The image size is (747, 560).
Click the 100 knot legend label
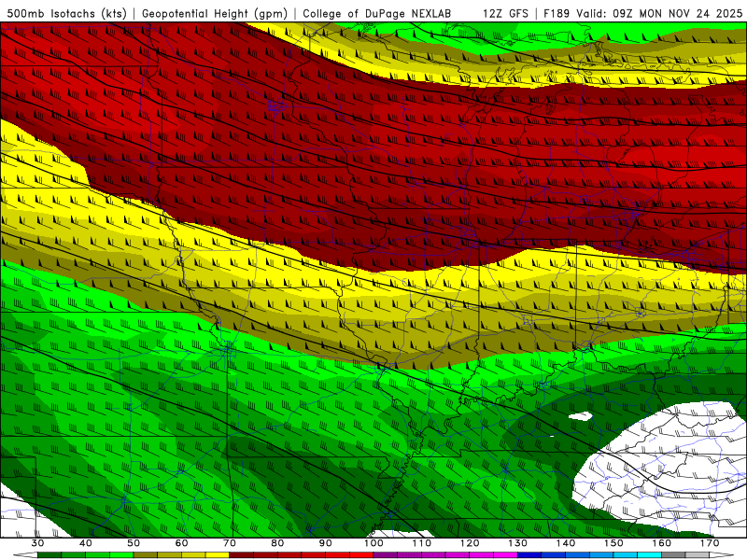coord(374,543)
